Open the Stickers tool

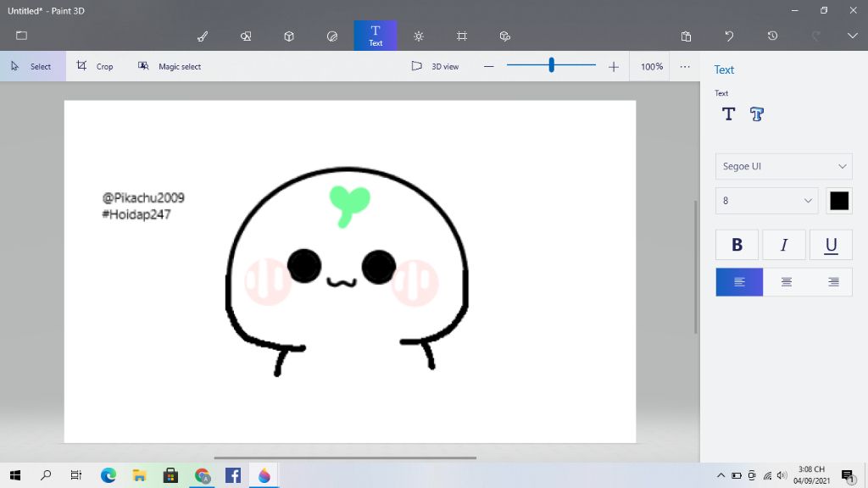pyautogui.click(x=332, y=36)
